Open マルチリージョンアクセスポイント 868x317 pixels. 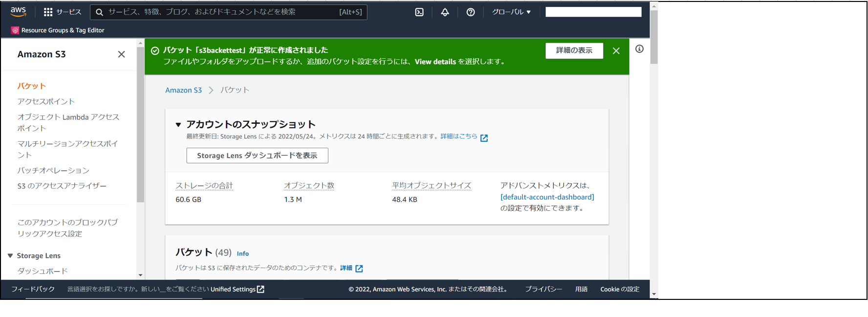[67, 149]
